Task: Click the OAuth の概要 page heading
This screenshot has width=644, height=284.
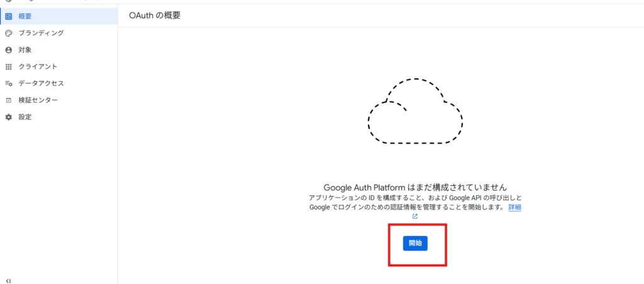Action: [154, 14]
